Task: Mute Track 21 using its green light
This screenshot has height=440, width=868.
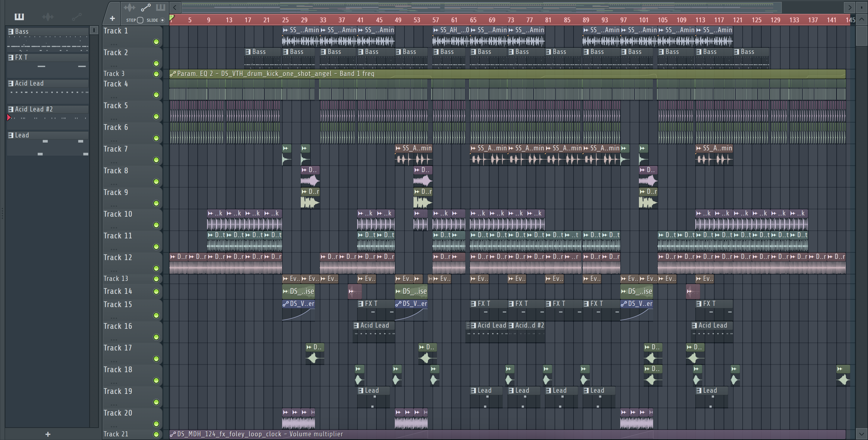Action: (x=156, y=434)
